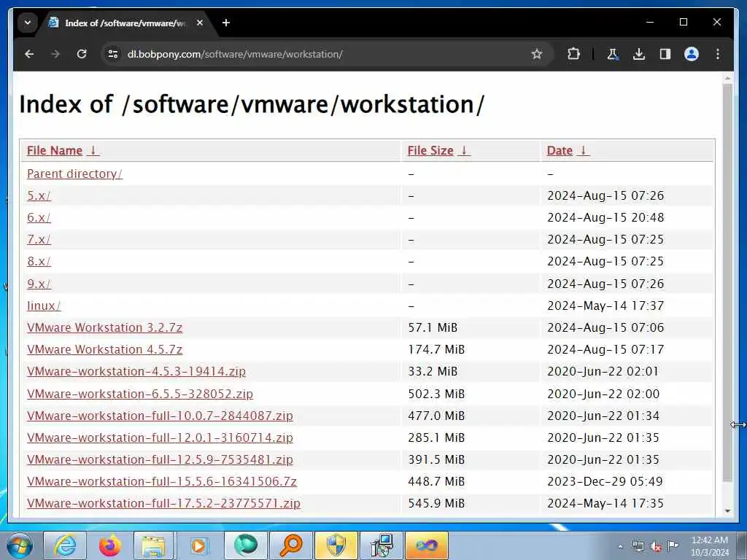The height and width of the screenshot is (560, 747).
Task: Open a new browser tab
Action: [x=226, y=23]
